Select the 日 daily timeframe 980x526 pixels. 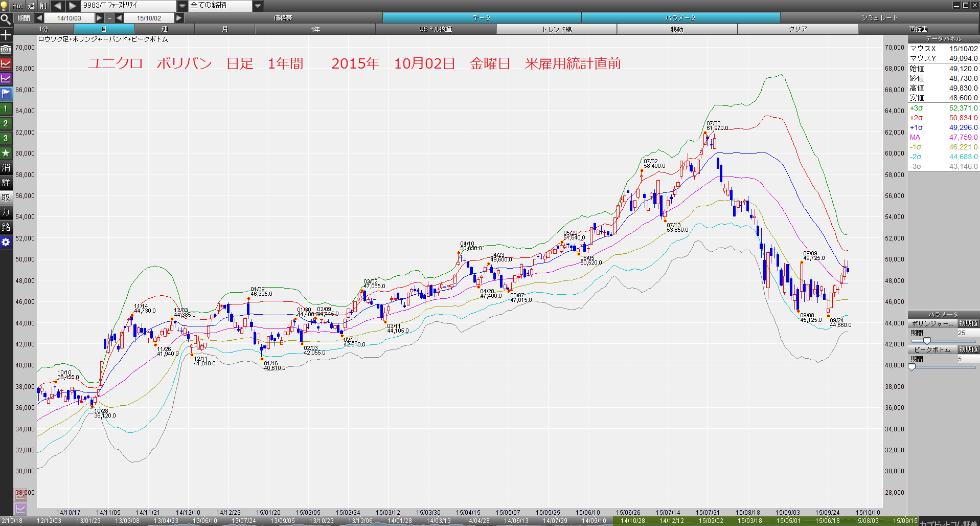[104, 29]
